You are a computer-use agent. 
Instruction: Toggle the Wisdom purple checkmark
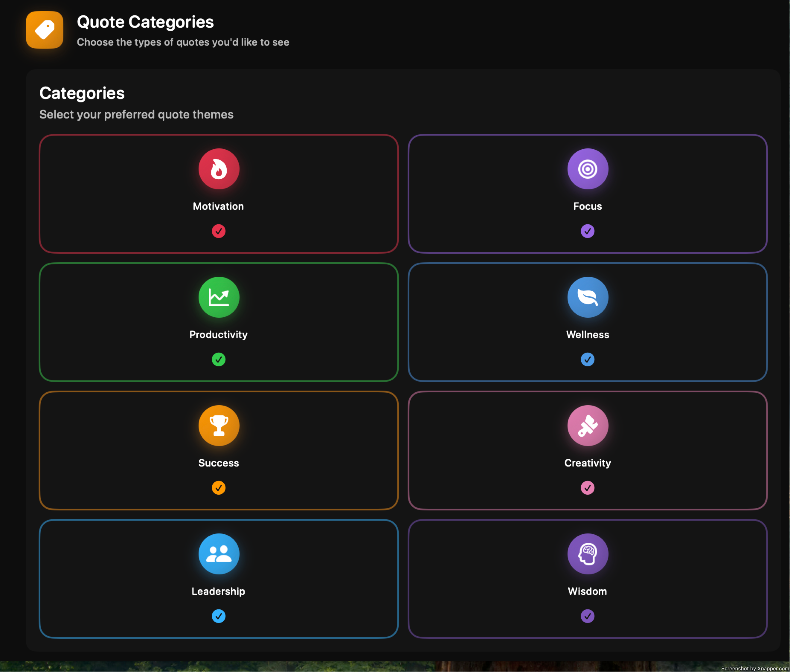click(x=587, y=616)
